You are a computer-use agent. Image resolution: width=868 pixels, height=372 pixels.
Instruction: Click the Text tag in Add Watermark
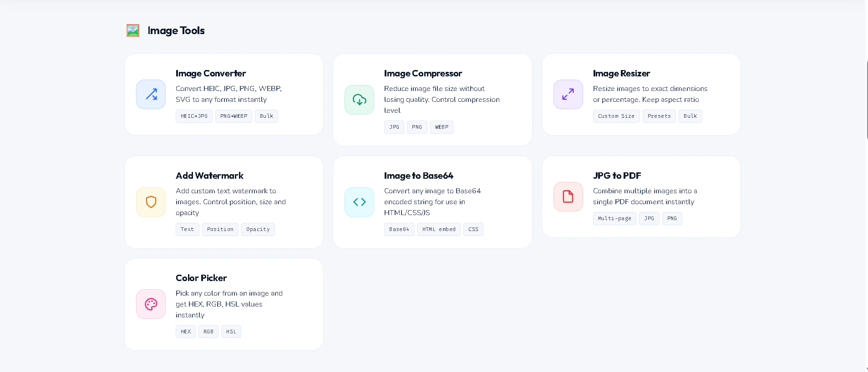point(187,229)
